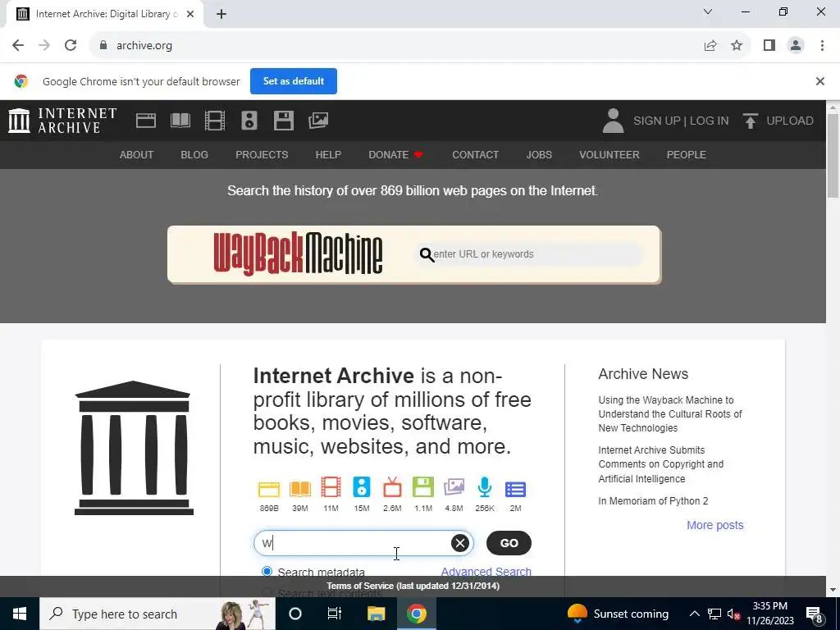Select the microphone icon labeled 256K
The width and height of the screenshot is (840, 630).
click(x=485, y=487)
